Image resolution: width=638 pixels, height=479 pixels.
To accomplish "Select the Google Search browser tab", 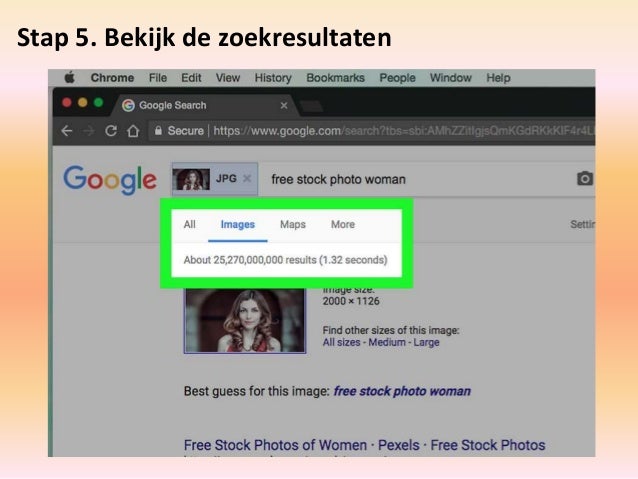I will click(203, 105).
